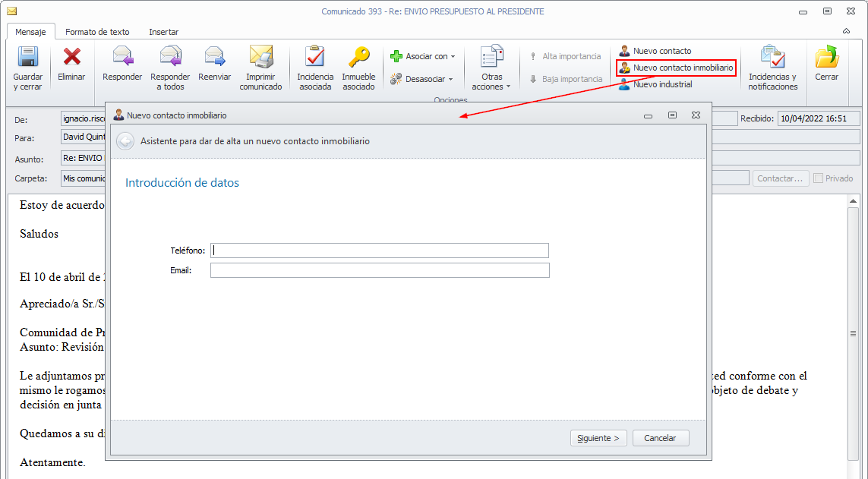Click the Nuevo contacto inmobiliario label
The height and width of the screenshot is (479, 868).
683,68
